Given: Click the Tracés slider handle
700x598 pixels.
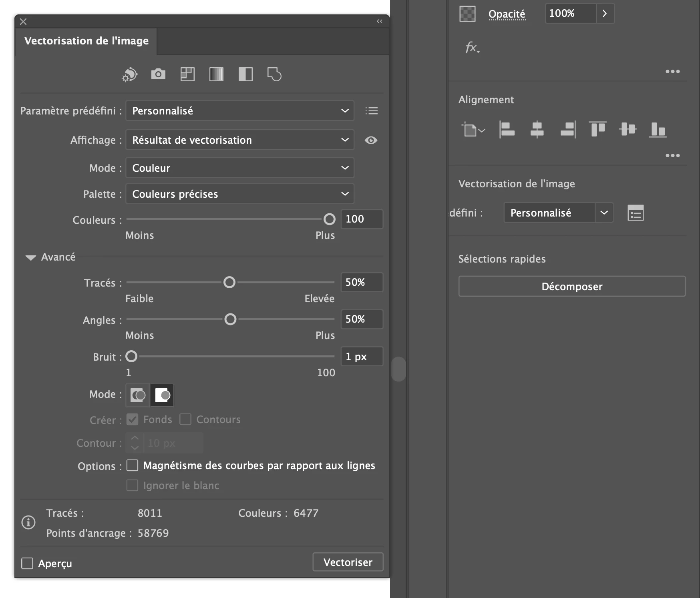Looking at the screenshot, I should pyautogui.click(x=229, y=282).
